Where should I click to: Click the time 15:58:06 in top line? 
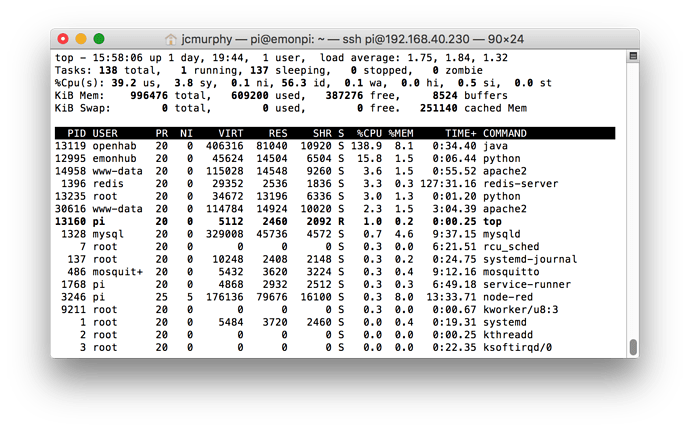pos(117,58)
